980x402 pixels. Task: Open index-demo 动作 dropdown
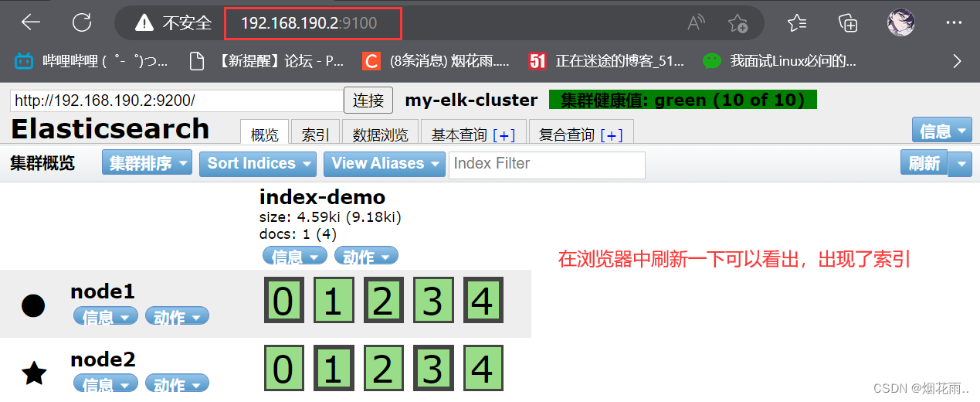[366, 256]
